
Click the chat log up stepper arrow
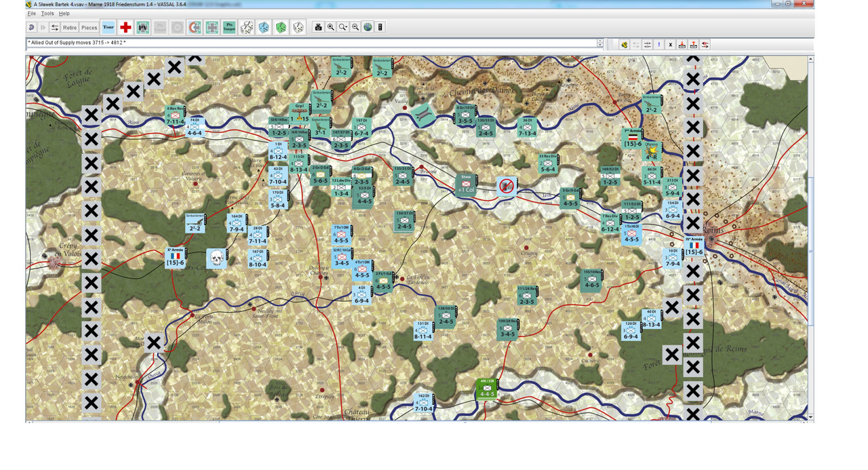[600, 41]
